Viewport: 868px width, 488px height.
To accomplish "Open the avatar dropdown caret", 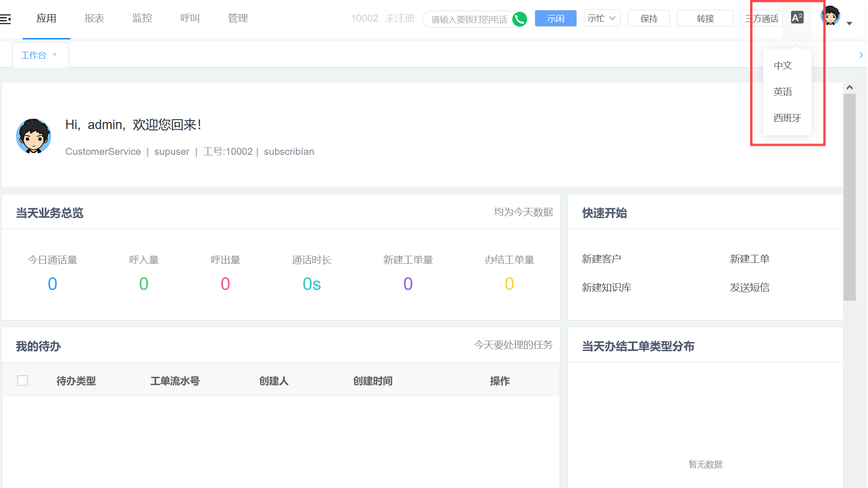I will 849,23.
